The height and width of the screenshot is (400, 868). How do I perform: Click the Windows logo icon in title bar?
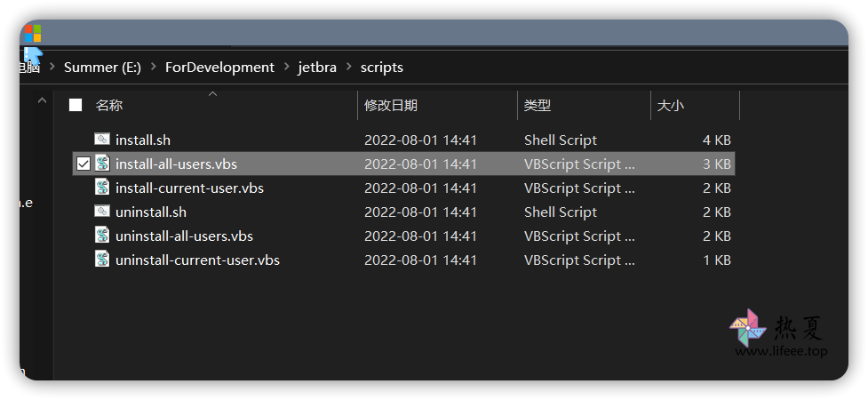point(33,33)
